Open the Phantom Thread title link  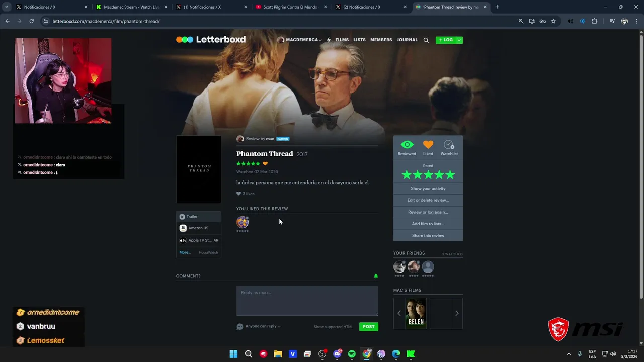click(x=265, y=154)
